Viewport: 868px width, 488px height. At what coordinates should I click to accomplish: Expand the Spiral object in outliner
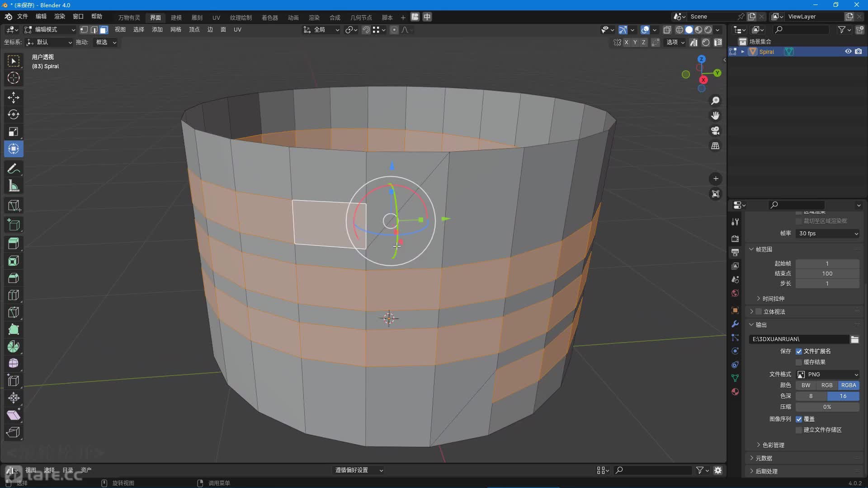[742, 52]
